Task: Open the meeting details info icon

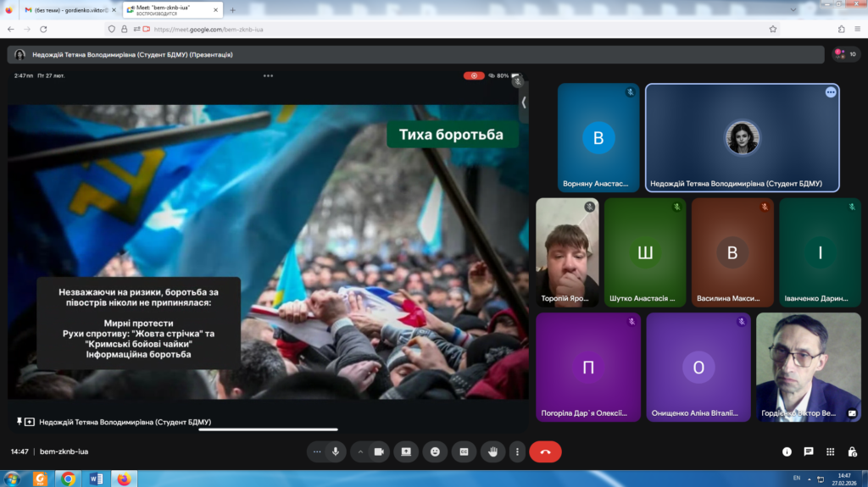Action: pos(787,452)
